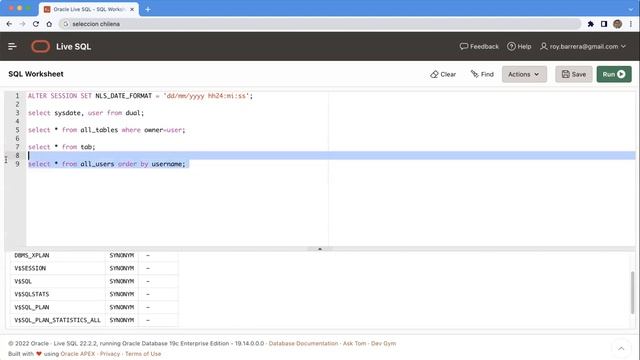Expand the Actions dropdown
Viewport: 640px width, 360px height.
(524, 74)
